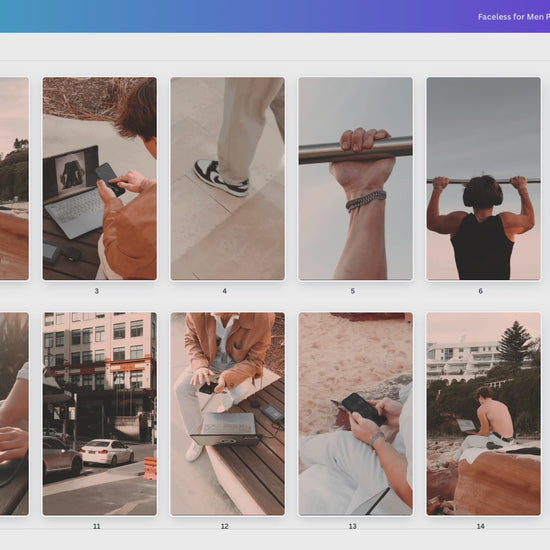Select page 3 thumbnail with laptop and phone
This screenshot has width=550, height=550.
click(100, 179)
